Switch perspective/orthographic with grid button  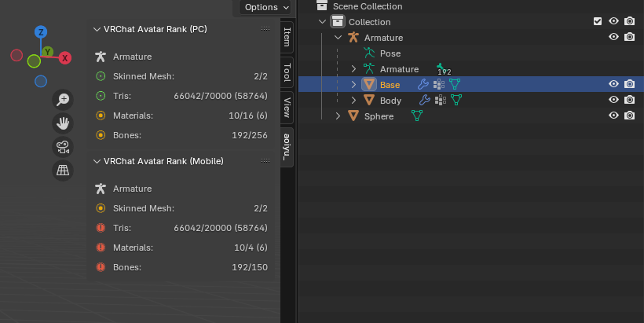pyautogui.click(x=63, y=170)
